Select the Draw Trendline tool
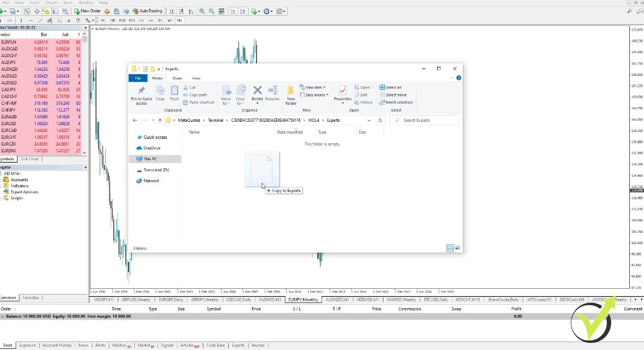Viewport: 644px width, 350px height. 40,20
